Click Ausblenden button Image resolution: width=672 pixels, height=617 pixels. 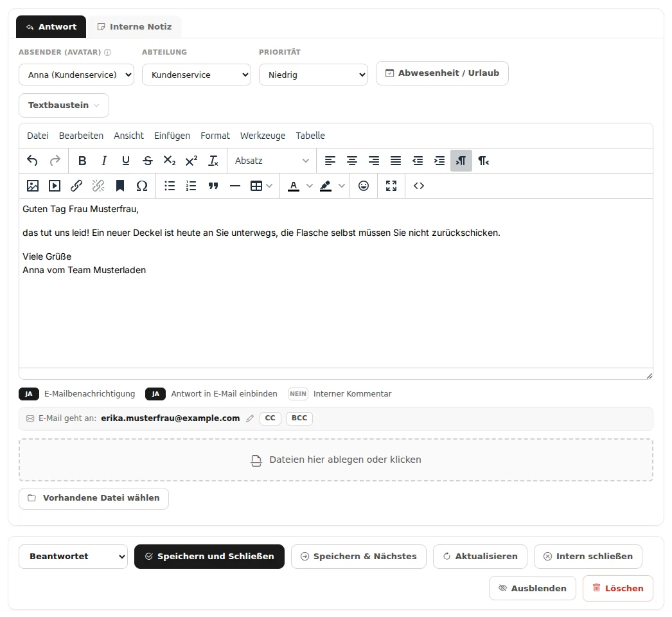(533, 588)
